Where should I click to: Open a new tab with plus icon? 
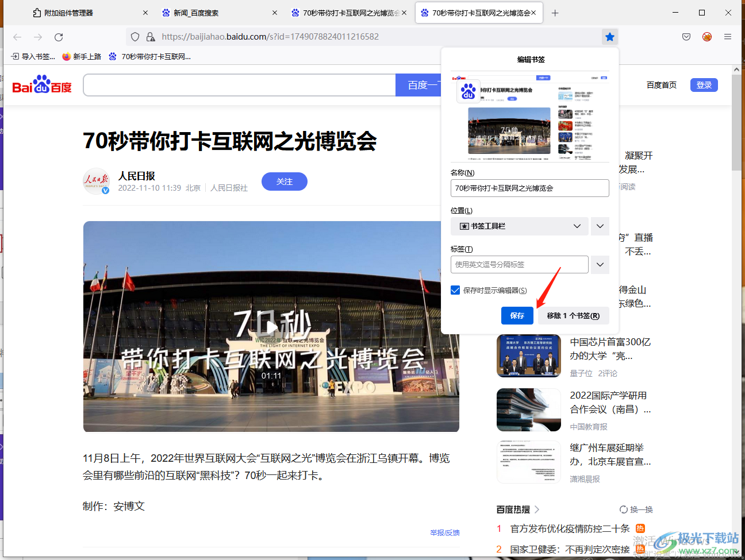(x=555, y=13)
